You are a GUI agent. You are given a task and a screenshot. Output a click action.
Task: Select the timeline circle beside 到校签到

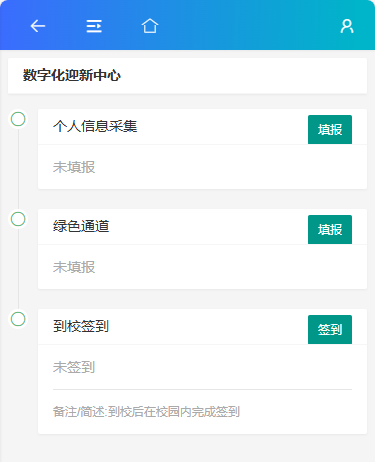(x=18, y=319)
